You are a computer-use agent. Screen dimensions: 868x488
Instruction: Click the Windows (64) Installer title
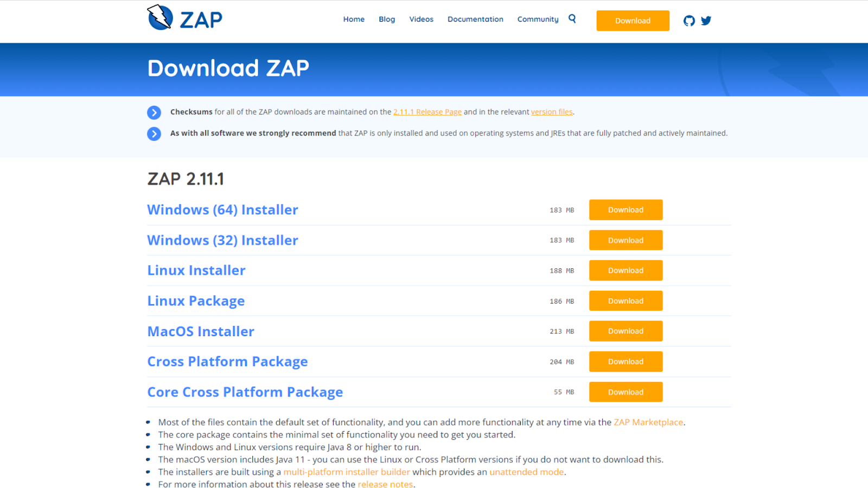tap(222, 210)
